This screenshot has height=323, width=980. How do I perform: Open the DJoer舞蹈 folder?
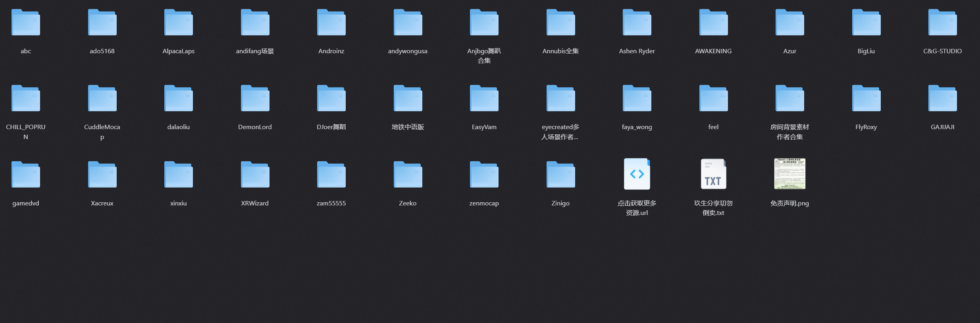331,98
